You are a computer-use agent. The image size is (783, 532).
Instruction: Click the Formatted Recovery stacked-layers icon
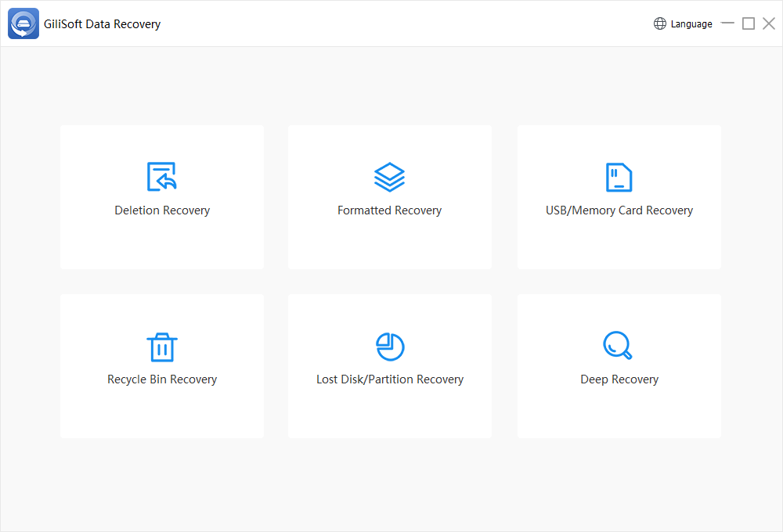[x=389, y=175]
